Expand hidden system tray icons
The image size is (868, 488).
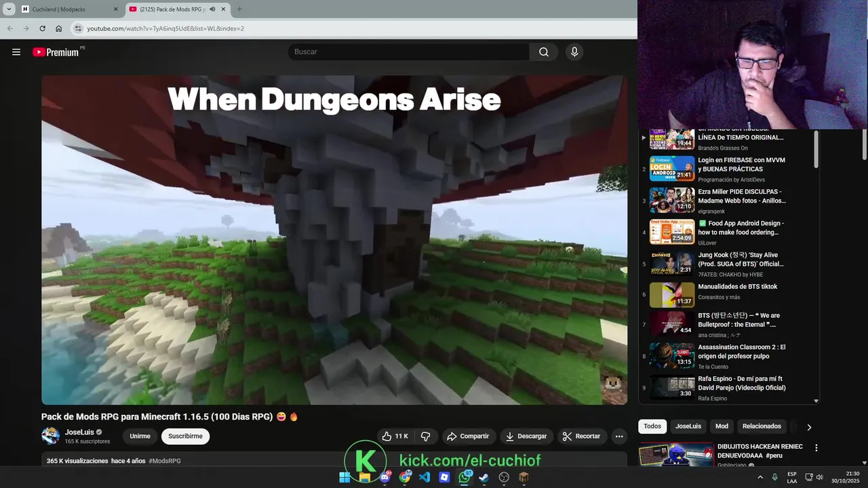(759, 477)
